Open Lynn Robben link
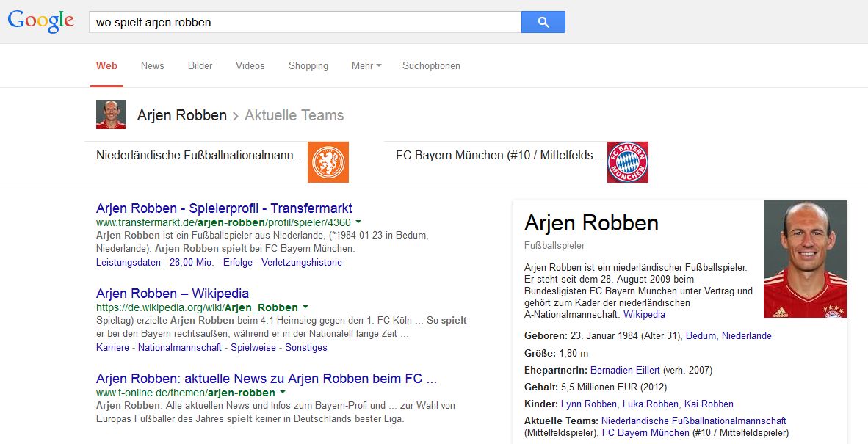868x444 pixels. tap(589, 404)
